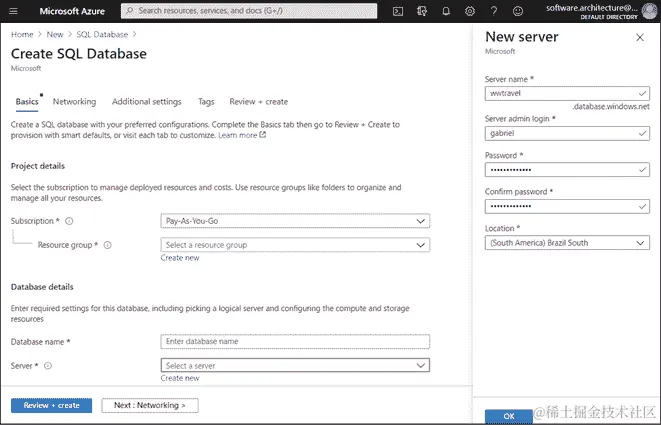Click into the Password field
Viewport: 661px width, 425px height.
(567, 170)
